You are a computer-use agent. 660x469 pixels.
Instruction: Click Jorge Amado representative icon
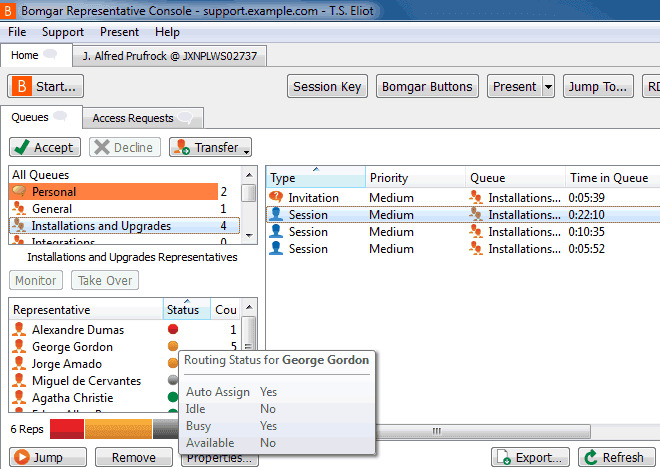(19, 363)
